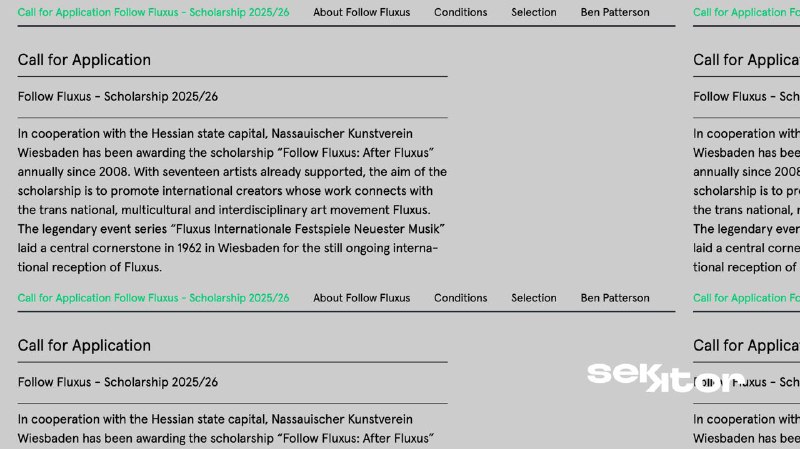Go to Selection in the top navigation
800x449 pixels.
click(533, 13)
